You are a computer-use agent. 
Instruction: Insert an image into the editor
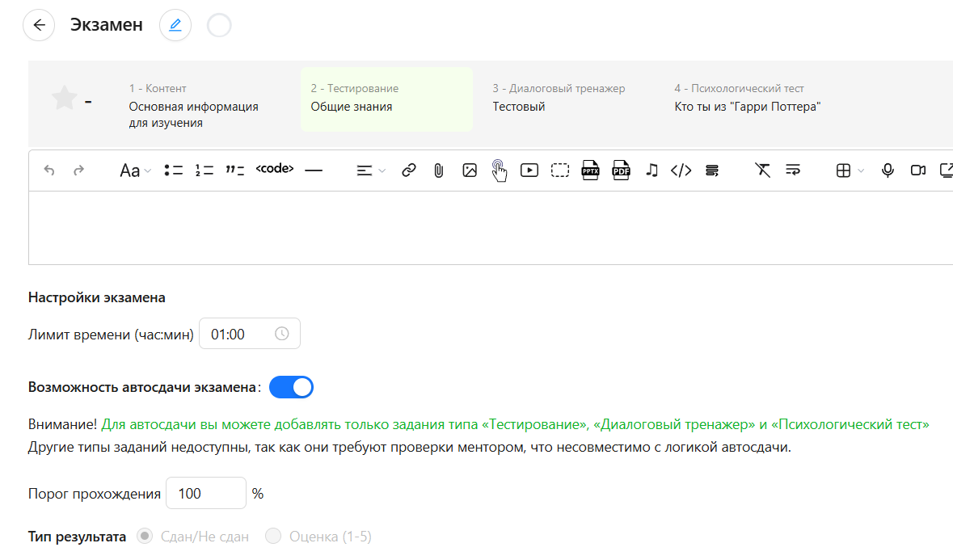coord(470,171)
